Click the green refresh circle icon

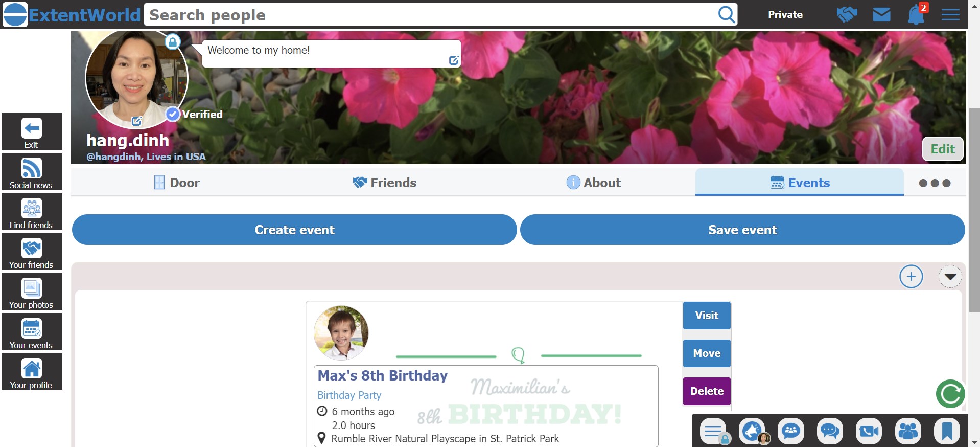click(x=950, y=394)
